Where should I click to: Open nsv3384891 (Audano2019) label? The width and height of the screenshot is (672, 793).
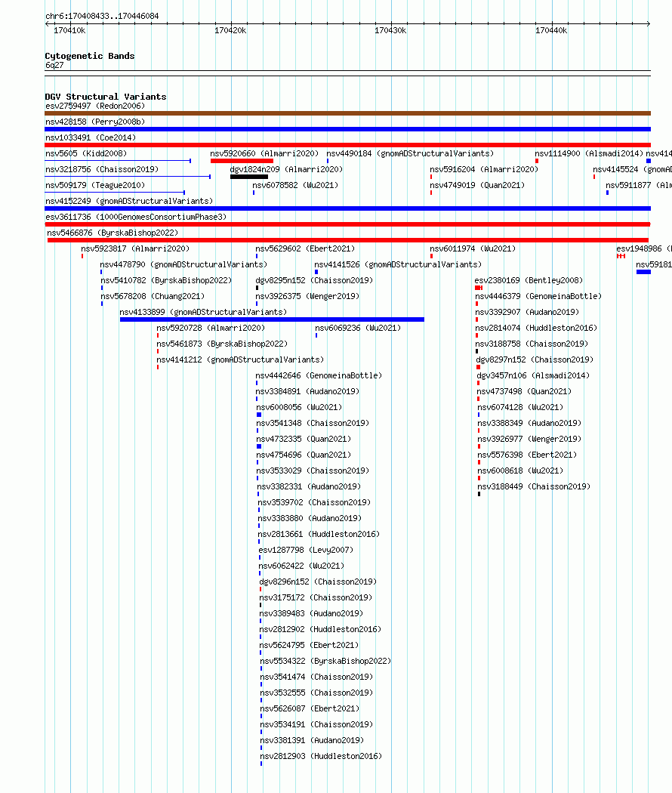307,391
